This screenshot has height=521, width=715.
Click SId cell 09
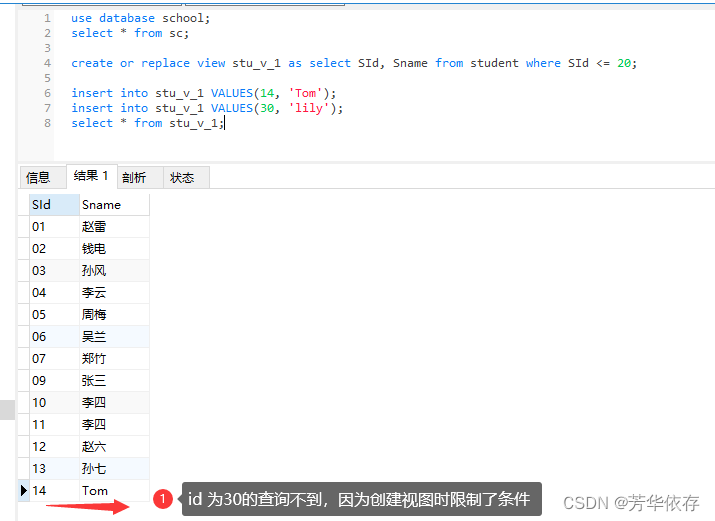click(x=54, y=380)
